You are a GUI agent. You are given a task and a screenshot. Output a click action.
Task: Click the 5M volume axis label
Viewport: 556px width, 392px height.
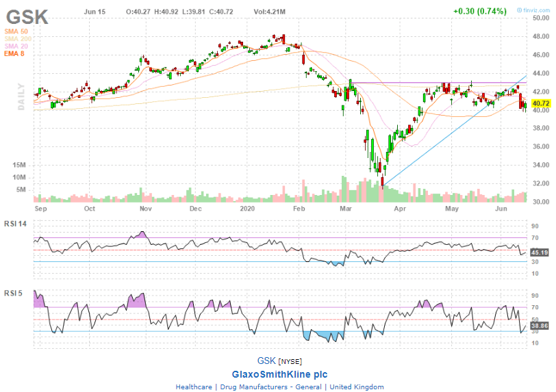pos(21,190)
